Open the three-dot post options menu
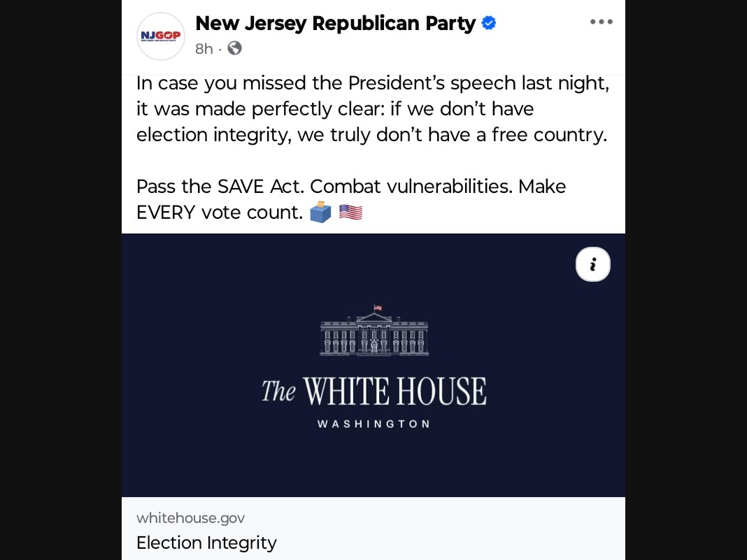The image size is (747, 560). point(602,22)
